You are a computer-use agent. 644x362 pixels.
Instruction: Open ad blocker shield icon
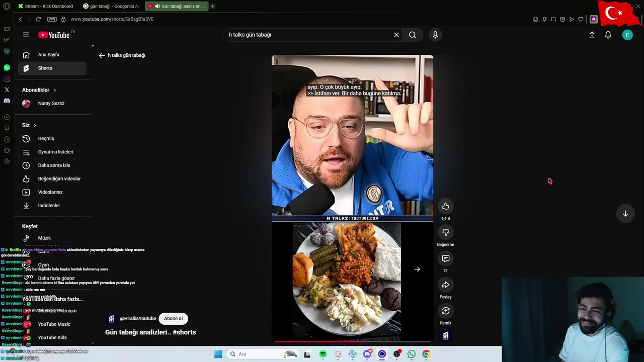click(562, 19)
